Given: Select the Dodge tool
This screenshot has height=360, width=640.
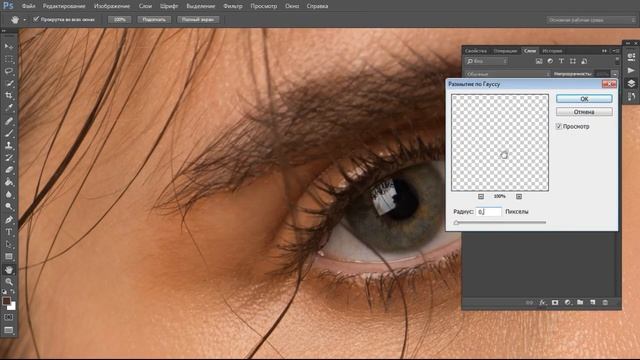Looking at the screenshot, I should point(9,207).
